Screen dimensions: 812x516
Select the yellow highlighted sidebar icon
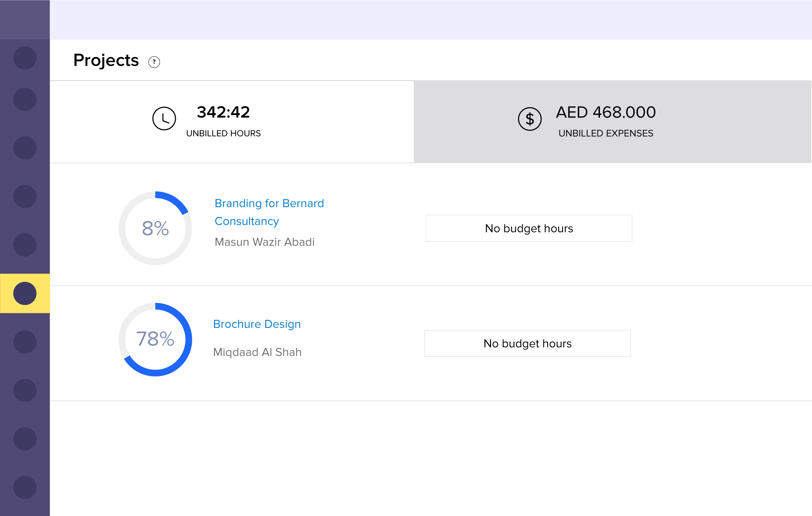[25, 293]
